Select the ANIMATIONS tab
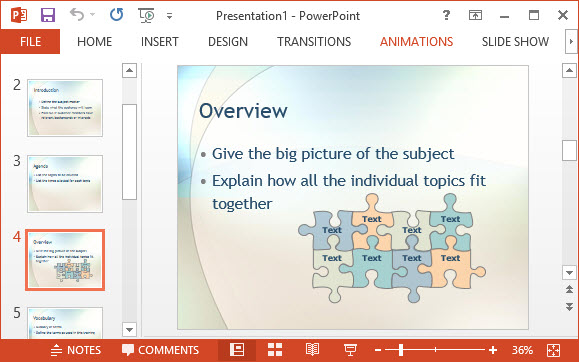The image size is (579, 362). [416, 42]
